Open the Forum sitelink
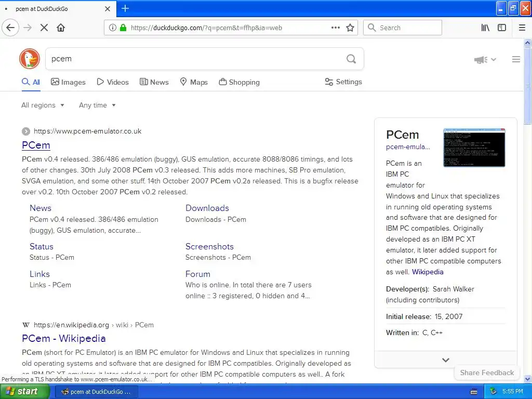 198,274
